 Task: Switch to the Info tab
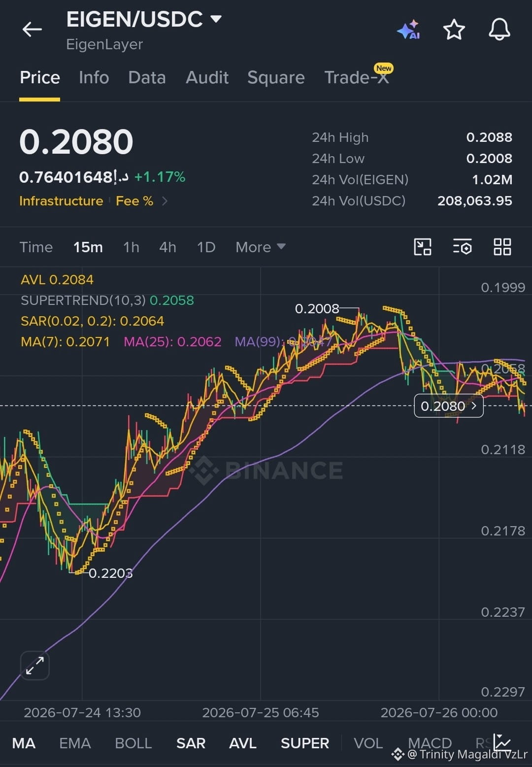(x=94, y=78)
